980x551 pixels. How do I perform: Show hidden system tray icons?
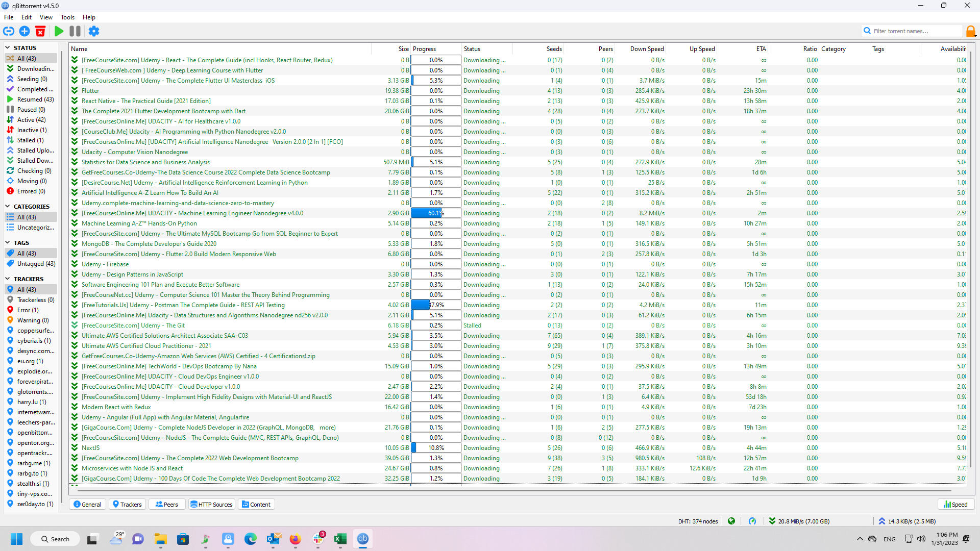860,539
